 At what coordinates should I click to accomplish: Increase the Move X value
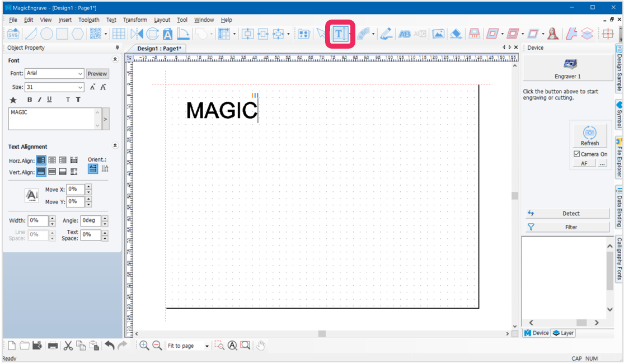coord(88,187)
